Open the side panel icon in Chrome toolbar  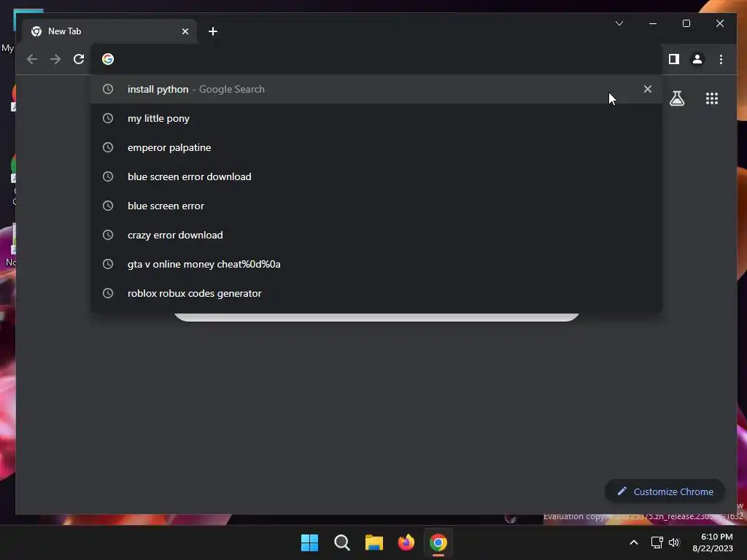(673, 59)
